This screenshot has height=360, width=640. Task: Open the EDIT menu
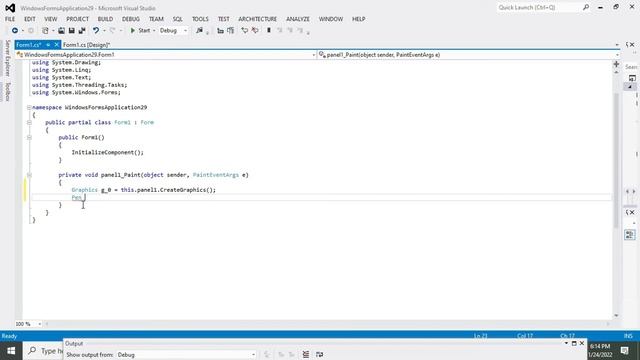(30, 19)
